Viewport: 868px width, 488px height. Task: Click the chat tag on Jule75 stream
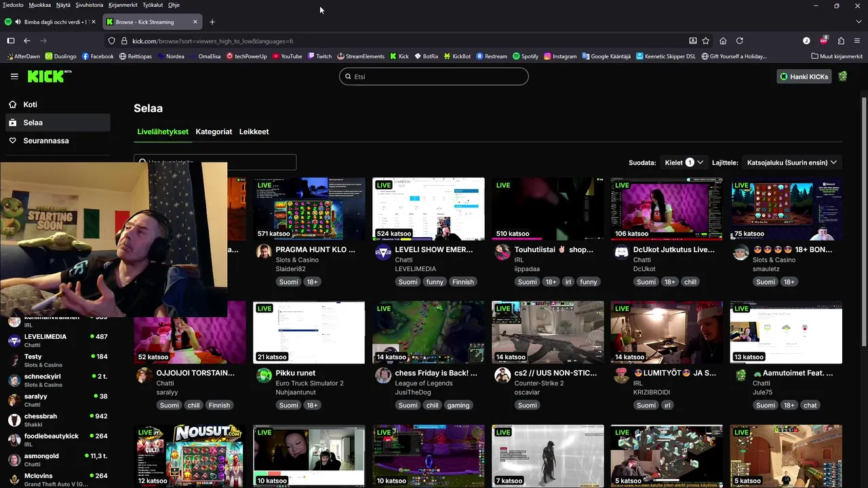810,405
